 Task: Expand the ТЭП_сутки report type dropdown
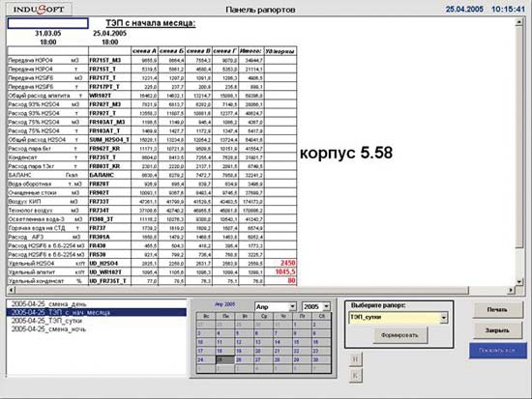click(444, 318)
